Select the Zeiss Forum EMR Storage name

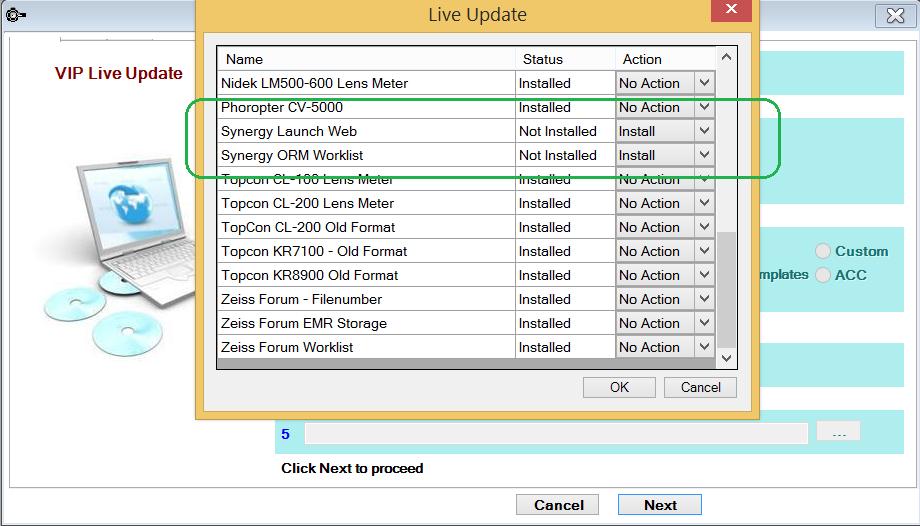point(303,324)
